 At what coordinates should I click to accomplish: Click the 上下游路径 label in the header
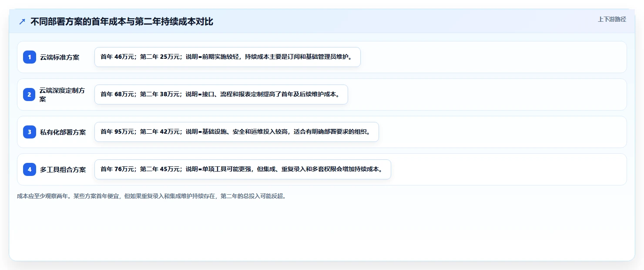(612, 19)
